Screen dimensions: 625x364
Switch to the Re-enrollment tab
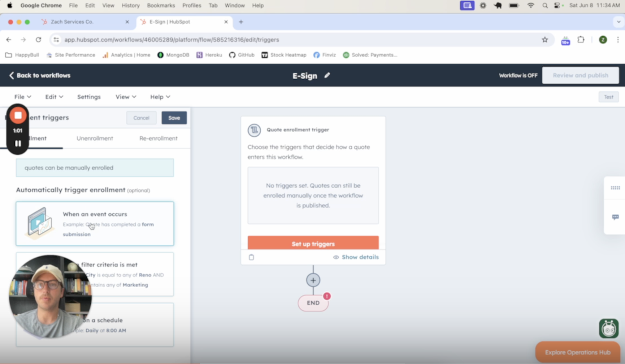coord(158,138)
